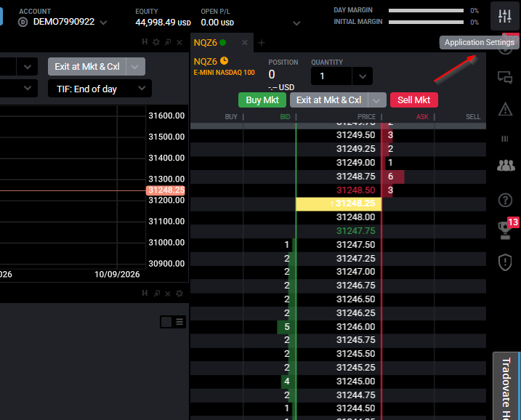The height and width of the screenshot is (420, 521).
Task: Click the 31244.50 price row
Action: coord(355,408)
